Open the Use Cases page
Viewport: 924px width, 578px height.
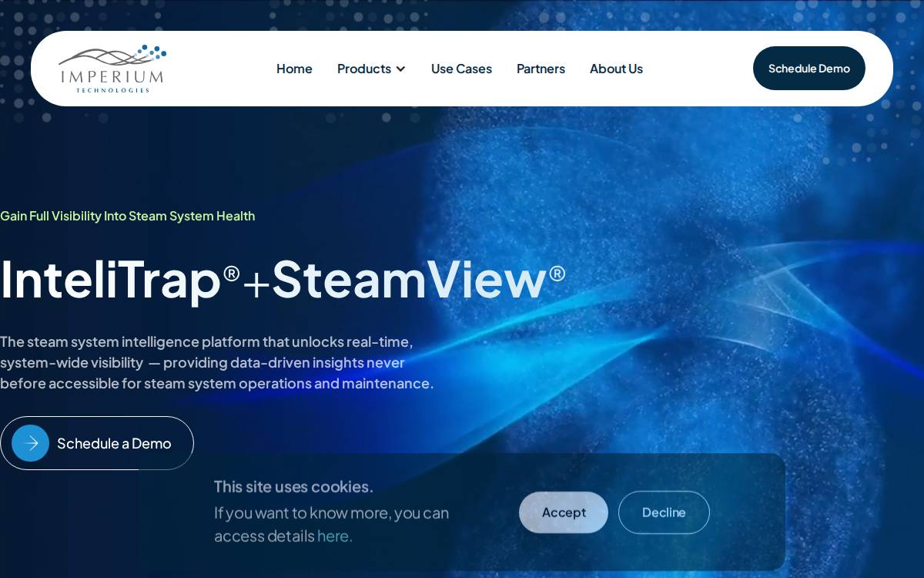point(461,69)
